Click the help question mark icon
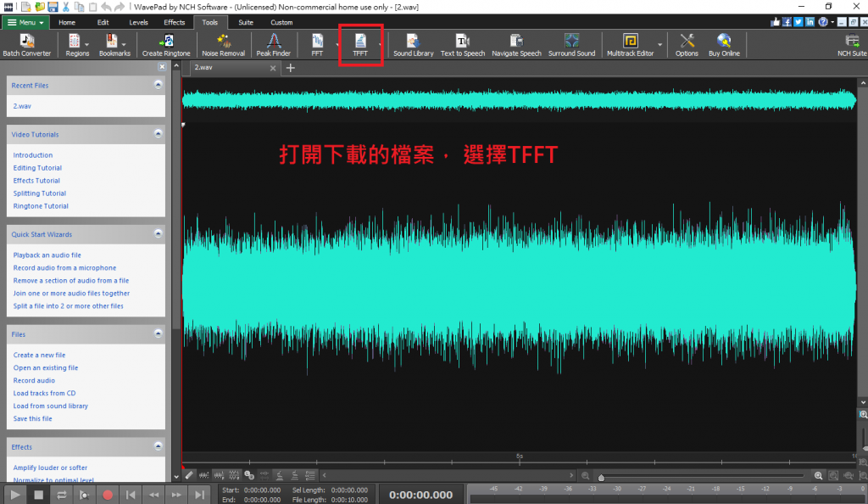Viewport: 868px width, 504px height. click(823, 22)
